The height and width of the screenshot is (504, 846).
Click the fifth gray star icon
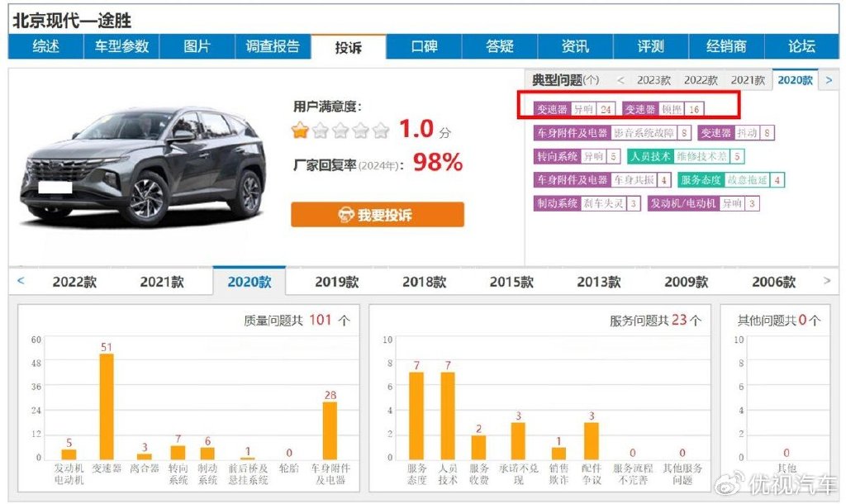tap(380, 130)
